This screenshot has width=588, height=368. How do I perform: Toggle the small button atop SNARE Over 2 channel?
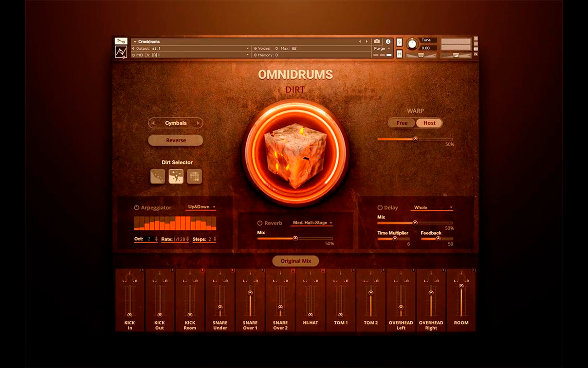pyautogui.click(x=293, y=270)
